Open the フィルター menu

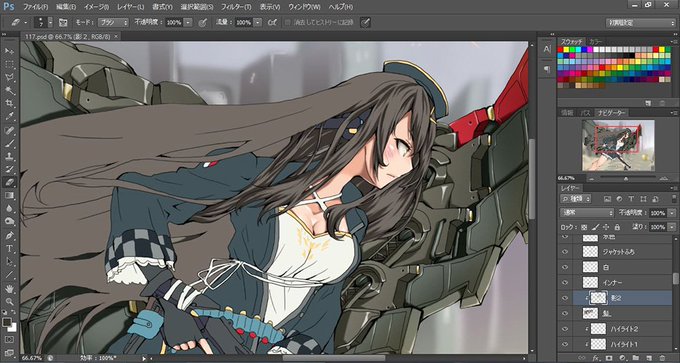pyautogui.click(x=236, y=7)
